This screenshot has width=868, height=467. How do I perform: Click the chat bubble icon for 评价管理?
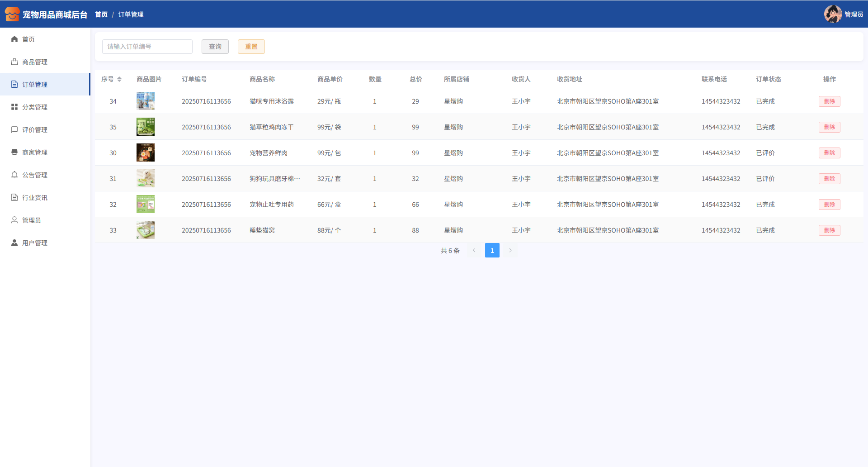[14, 130]
